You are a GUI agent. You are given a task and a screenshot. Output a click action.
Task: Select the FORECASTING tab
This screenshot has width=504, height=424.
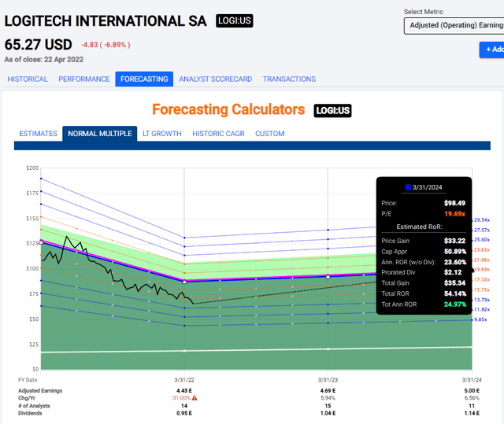pos(144,79)
